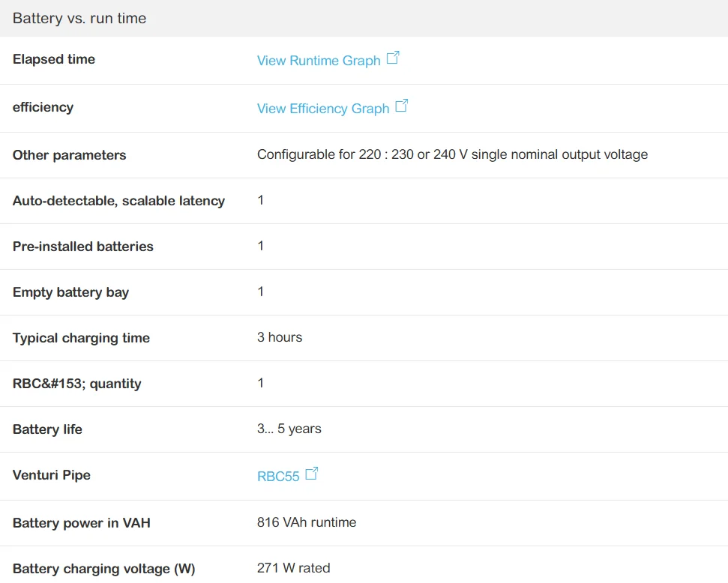
Task: Click the 3... 5 years battery life value
Action: coord(289,429)
